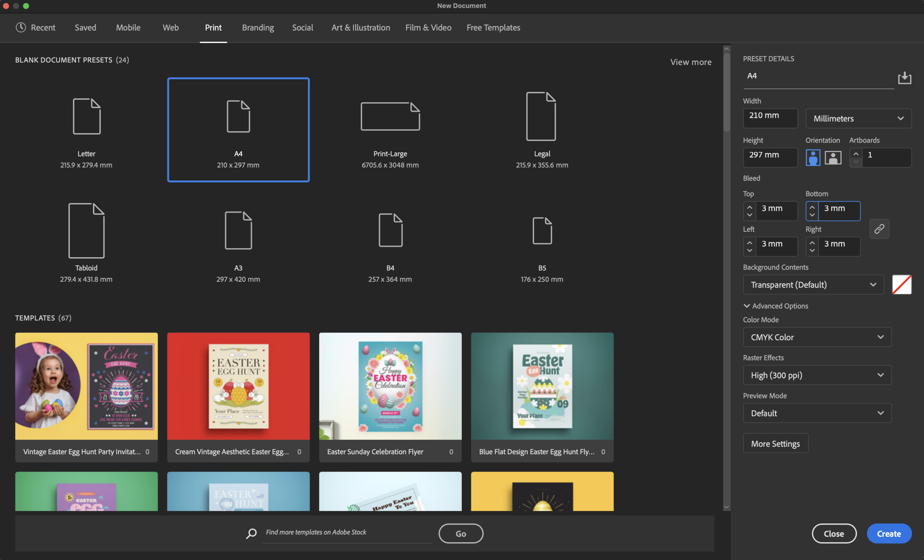
Task: Click the transparent background color swatch
Action: click(x=902, y=284)
